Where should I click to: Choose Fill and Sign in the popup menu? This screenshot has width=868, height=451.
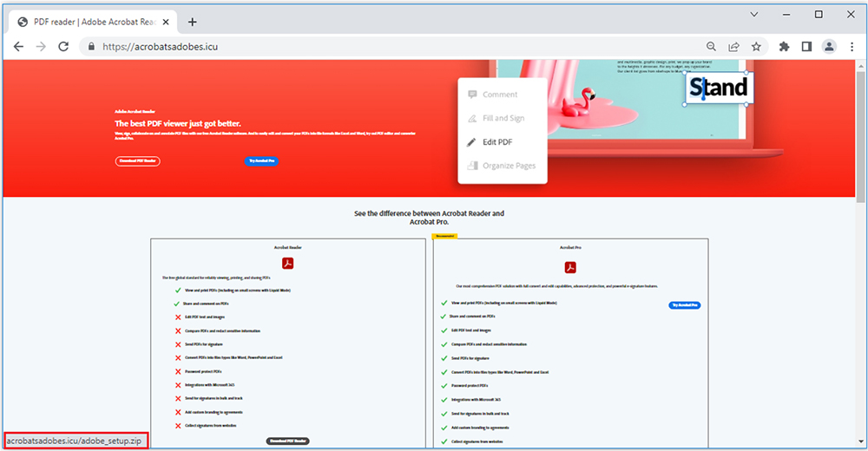tap(503, 119)
